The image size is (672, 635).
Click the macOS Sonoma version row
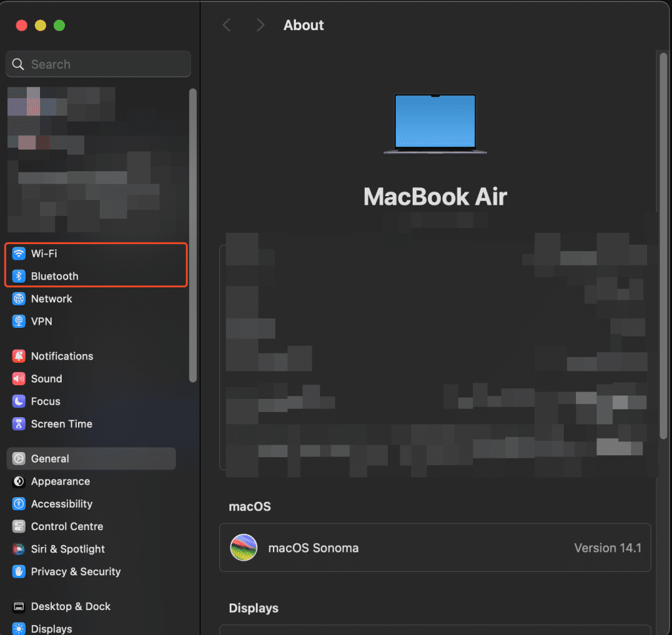pyautogui.click(x=434, y=548)
